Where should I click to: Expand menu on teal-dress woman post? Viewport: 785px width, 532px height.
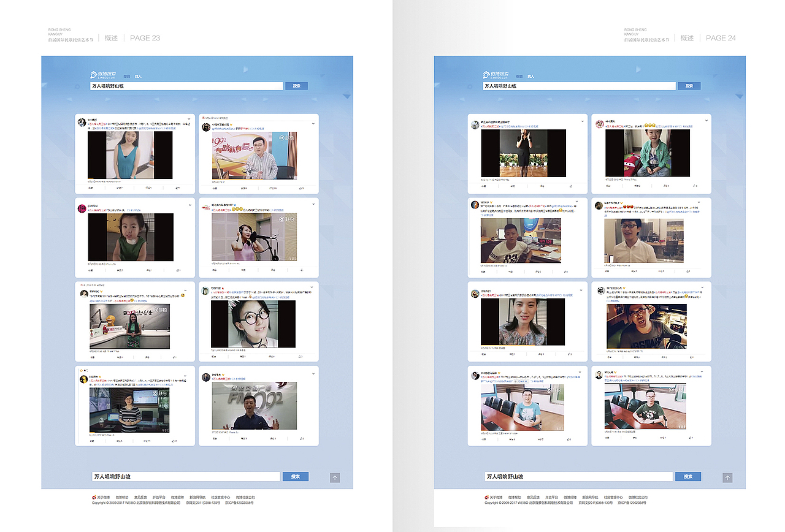tap(189, 119)
